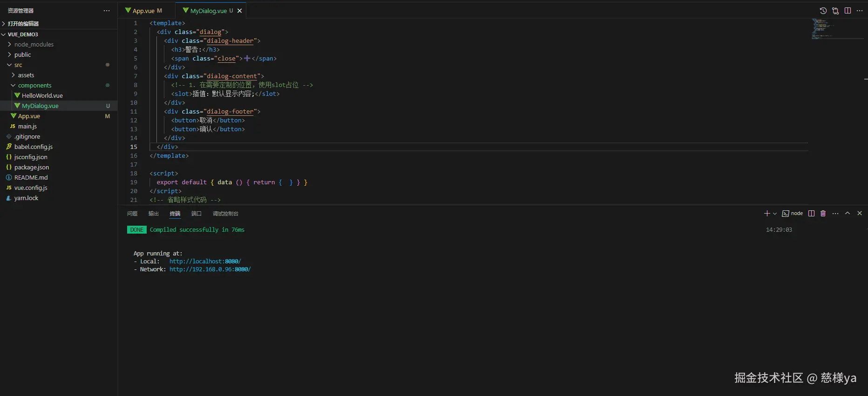Create a new terminal with the plus icon
This screenshot has width=868, height=396.
[767, 213]
